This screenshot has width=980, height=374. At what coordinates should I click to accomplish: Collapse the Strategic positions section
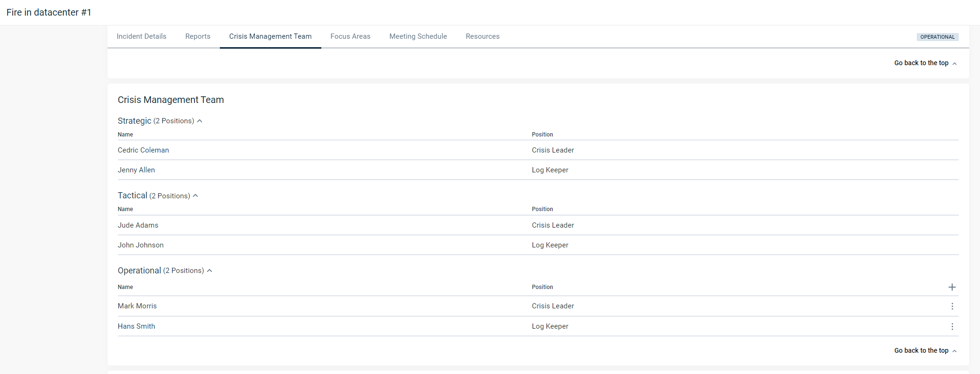tap(200, 121)
